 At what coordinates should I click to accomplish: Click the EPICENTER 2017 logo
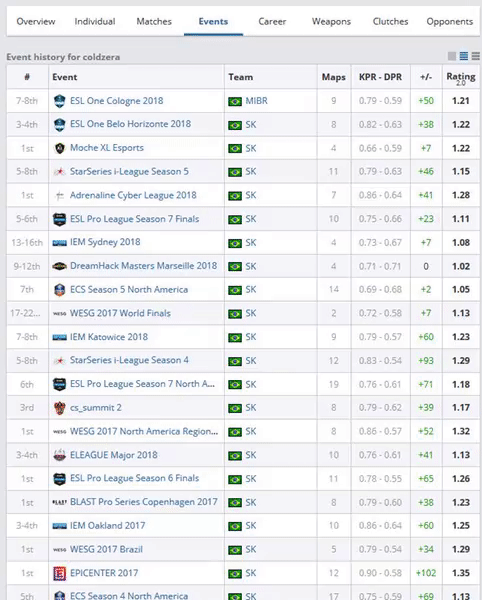(x=59, y=573)
